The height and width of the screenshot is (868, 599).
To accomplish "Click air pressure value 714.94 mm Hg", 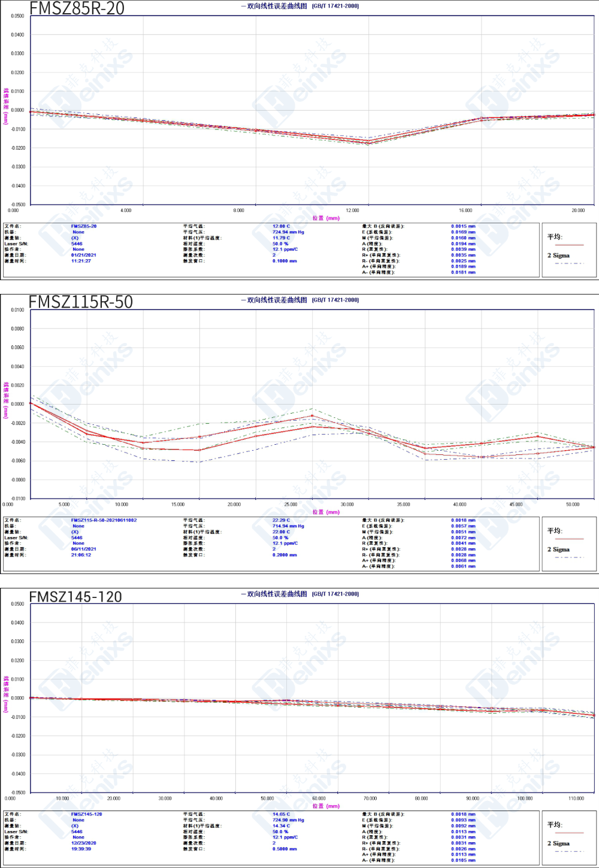I will coord(288,526).
